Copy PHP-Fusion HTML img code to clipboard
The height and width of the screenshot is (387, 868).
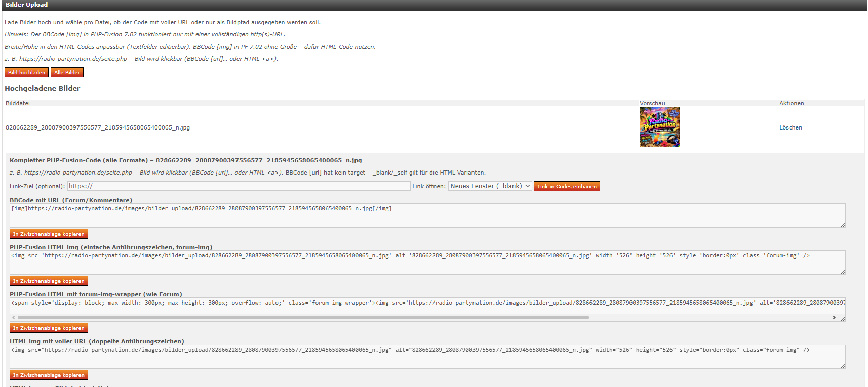pyautogui.click(x=49, y=281)
